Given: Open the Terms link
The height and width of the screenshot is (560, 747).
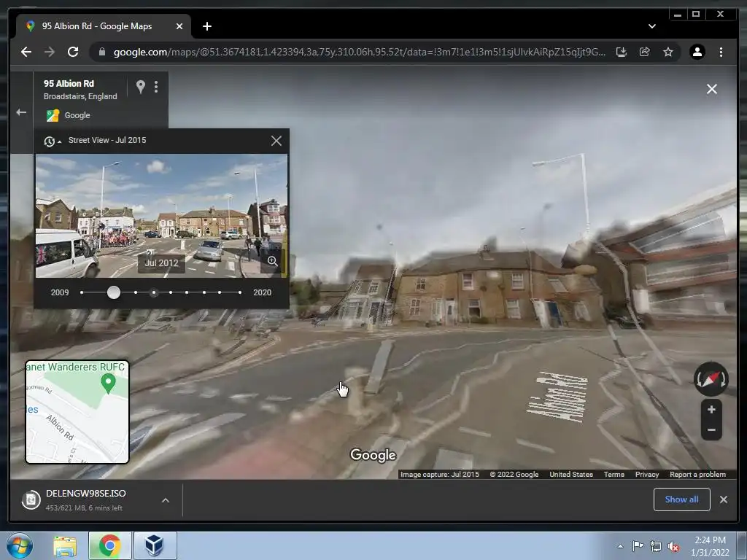Looking at the screenshot, I should click(x=614, y=474).
